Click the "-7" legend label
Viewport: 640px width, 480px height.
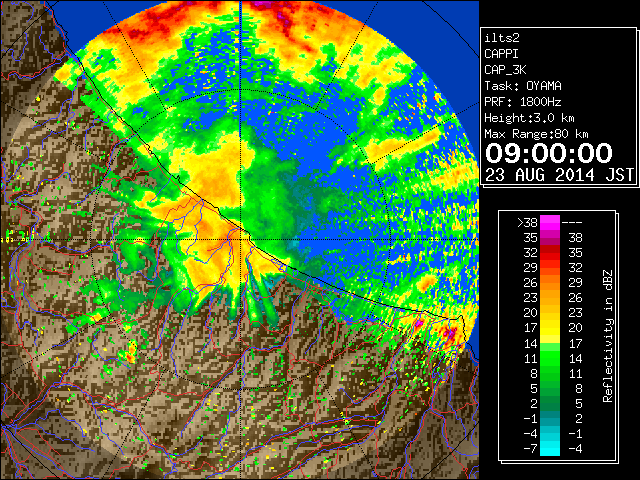click(530, 449)
